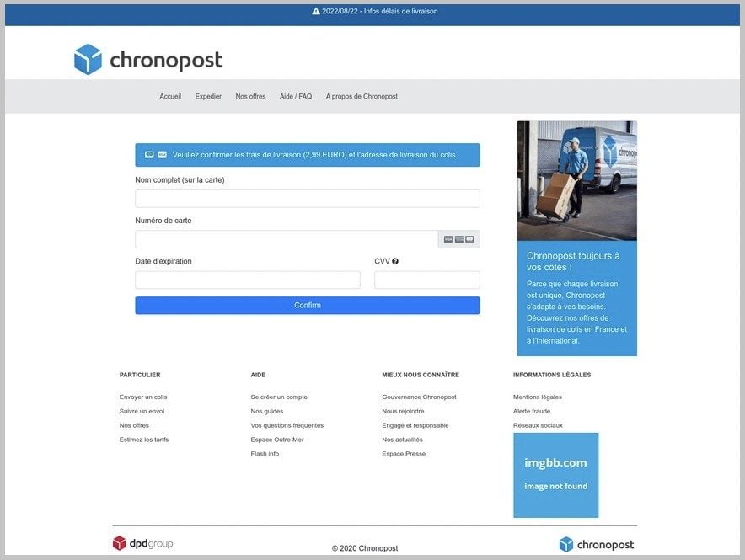The height and width of the screenshot is (560, 745).
Task: Click the 'Numéro de carte' label
Action: 163,220
